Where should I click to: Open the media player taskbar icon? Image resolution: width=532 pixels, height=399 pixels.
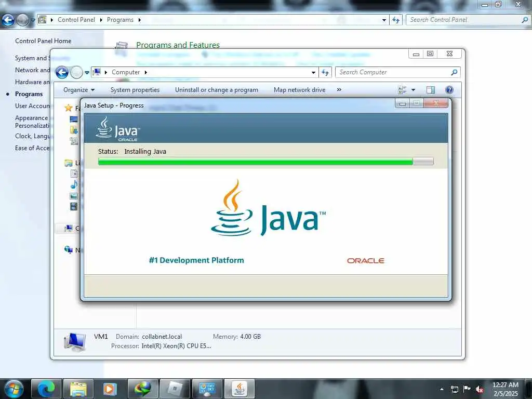[110, 389]
